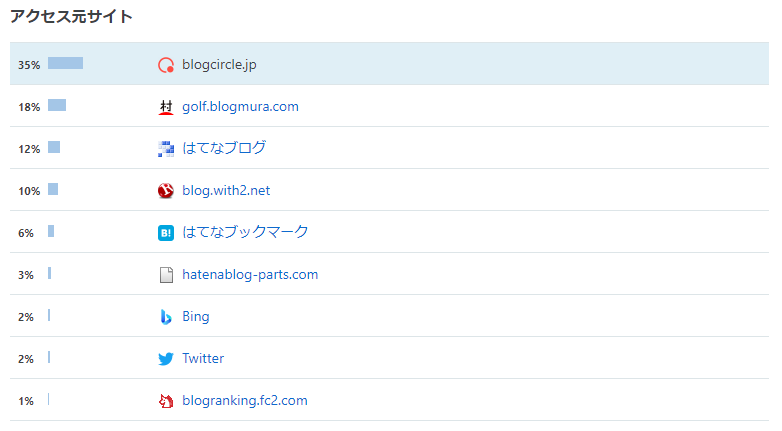Click the 1% percentage value
782x431 pixels.
point(26,401)
